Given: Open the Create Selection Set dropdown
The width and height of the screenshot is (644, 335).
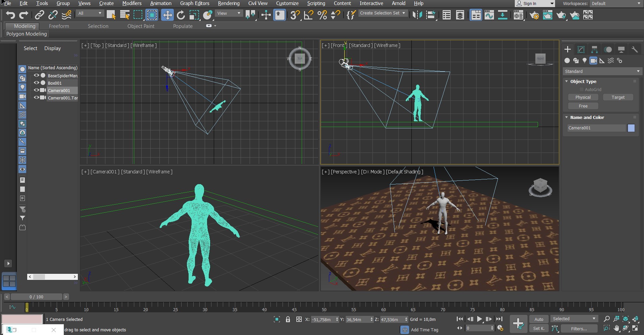Looking at the screenshot, I should click(383, 13).
